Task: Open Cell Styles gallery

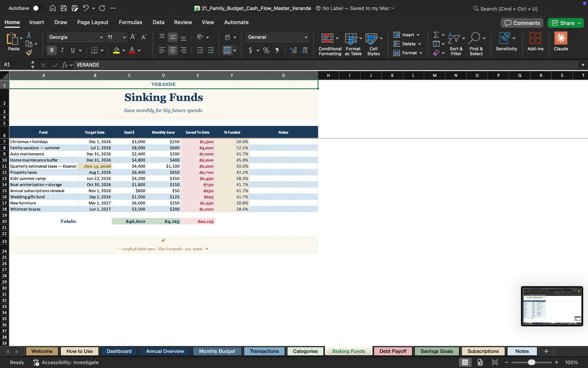Action: click(x=373, y=44)
